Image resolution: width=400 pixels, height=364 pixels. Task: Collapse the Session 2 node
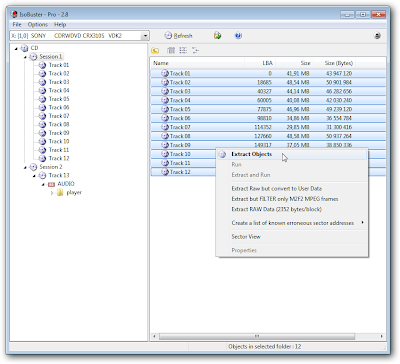click(25, 167)
